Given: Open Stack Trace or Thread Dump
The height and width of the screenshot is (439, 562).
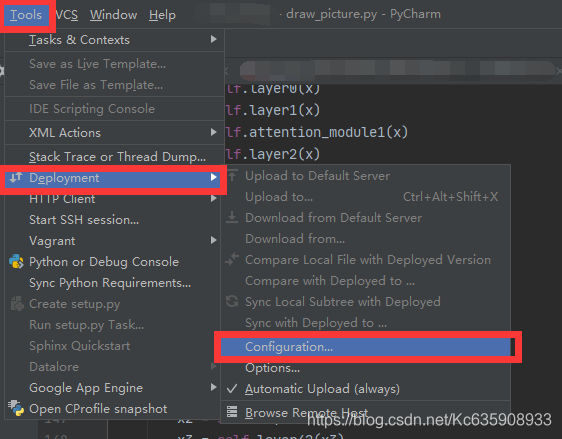Looking at the screenshot, I should point(114,157).
